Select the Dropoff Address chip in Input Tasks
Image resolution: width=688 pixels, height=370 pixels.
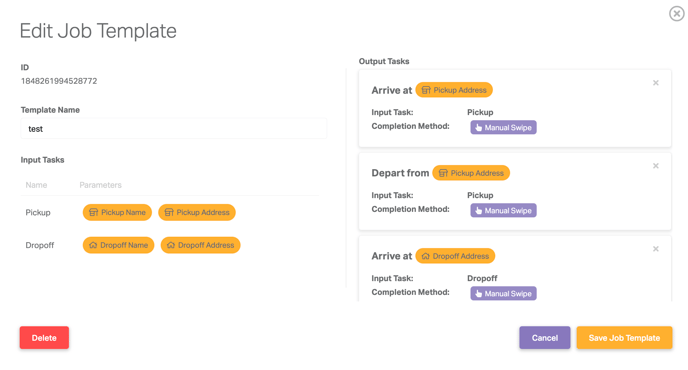click(201, 245)
